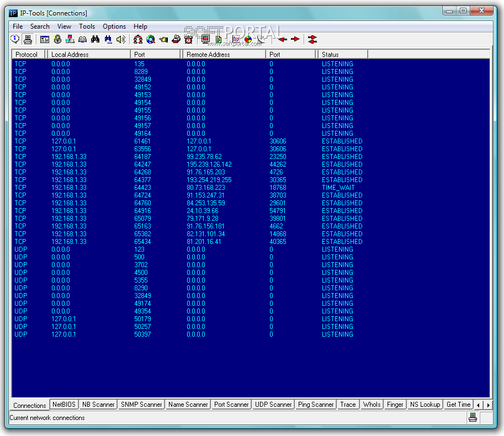This screenshot has height=436, width=504.
Task: Open the Help menu
Action: pos(140,26)
